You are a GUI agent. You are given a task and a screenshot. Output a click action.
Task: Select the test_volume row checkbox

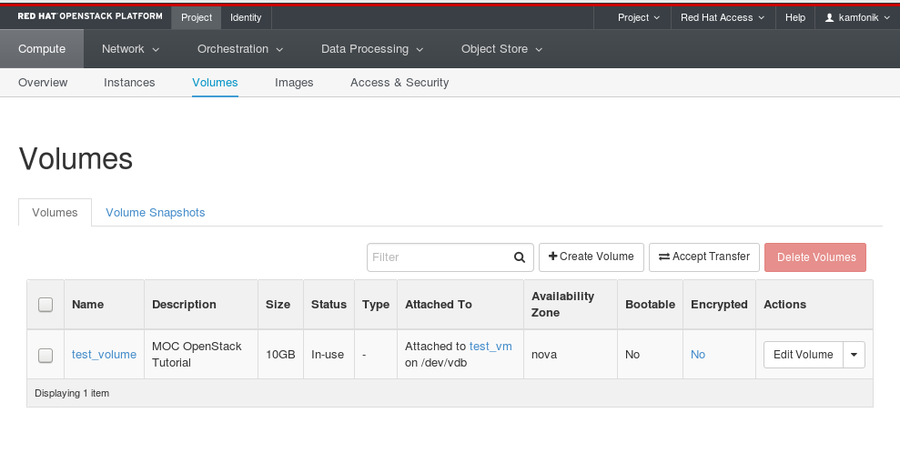(45, 355)
